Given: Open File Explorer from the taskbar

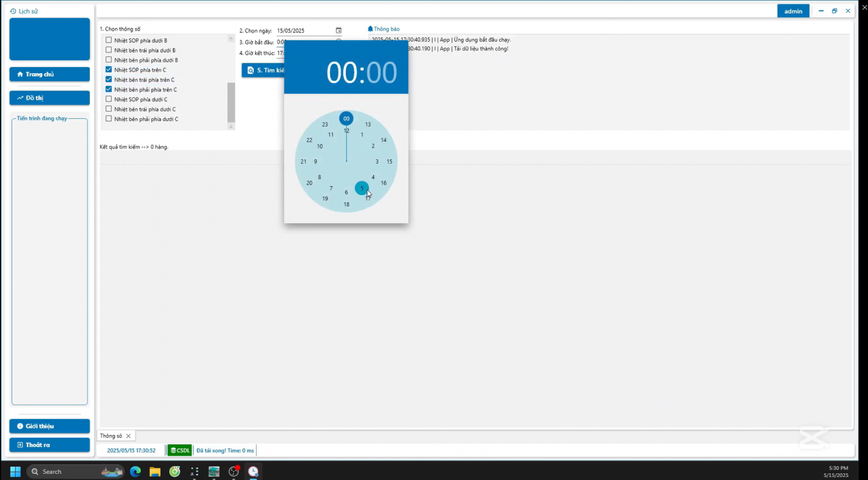Looking at the screenshot, I should point(155,471).
